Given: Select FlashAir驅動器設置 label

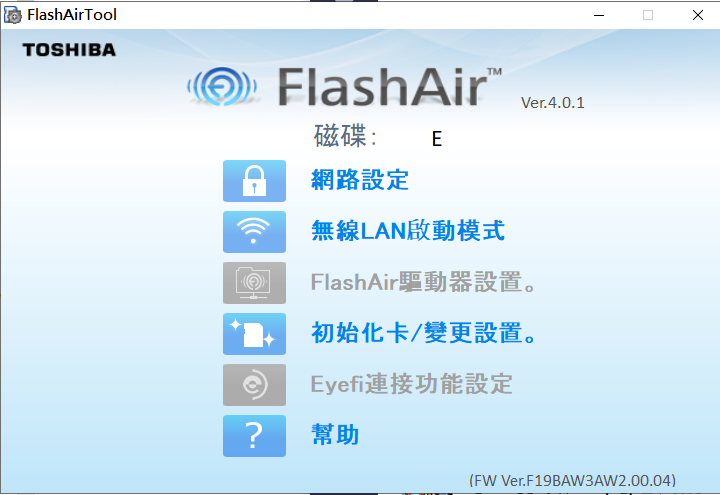Looking at the screenshot, I should (x=423, y=282).
